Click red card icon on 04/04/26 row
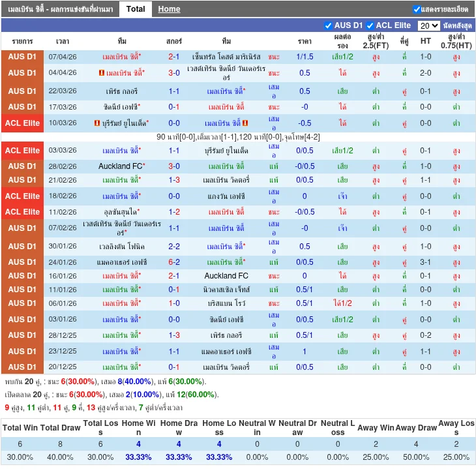The image size is (476, 469). [102, 73]
